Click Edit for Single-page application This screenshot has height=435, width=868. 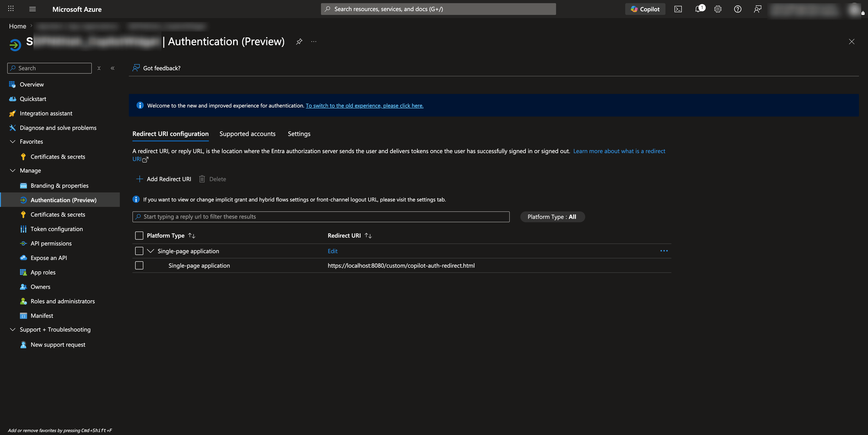tap(333, 252)
